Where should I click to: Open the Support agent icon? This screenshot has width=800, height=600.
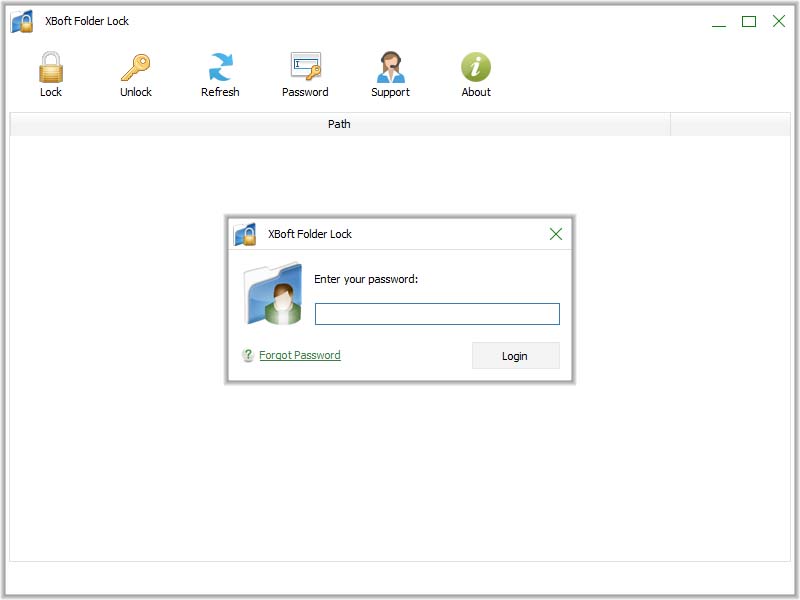pyautogui.click(x=391, y=67)
